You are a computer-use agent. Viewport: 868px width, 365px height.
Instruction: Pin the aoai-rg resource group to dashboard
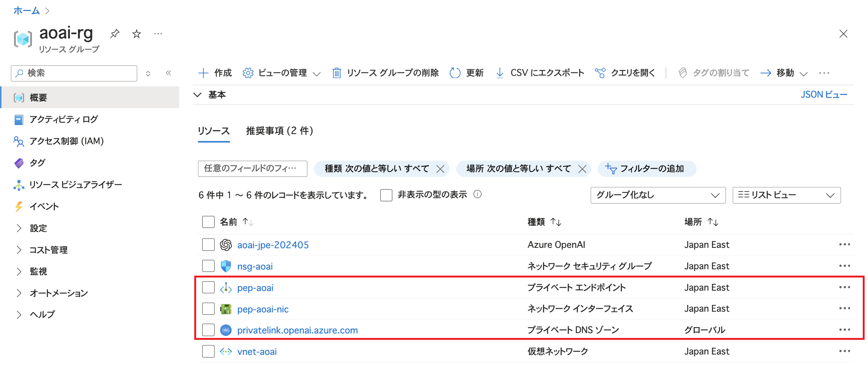pos(115,34)
